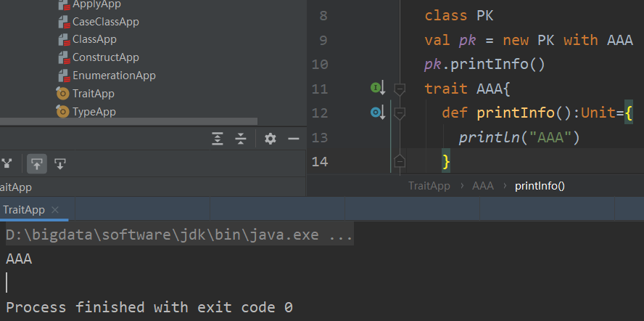Viewport: 644px width, 321px height.
Task: Click line number 13 in gutter
Action: [x=320, y=137]
